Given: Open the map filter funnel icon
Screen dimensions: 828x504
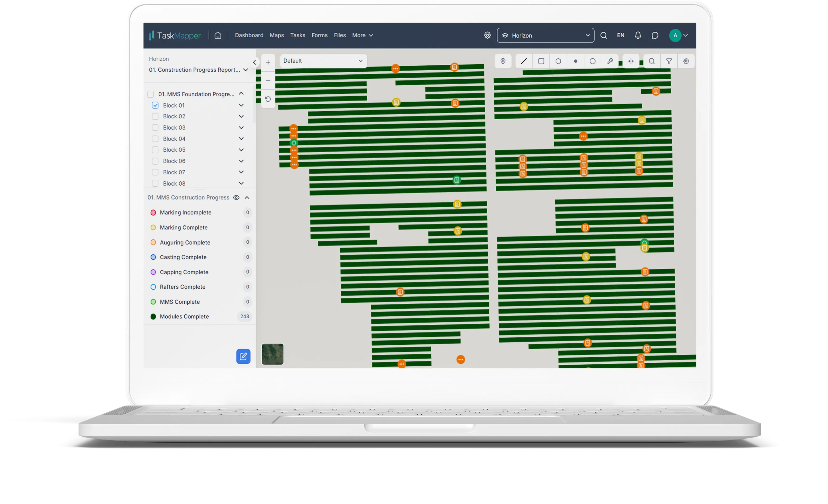Looking at the screenshot, I should tap(669, 61).
